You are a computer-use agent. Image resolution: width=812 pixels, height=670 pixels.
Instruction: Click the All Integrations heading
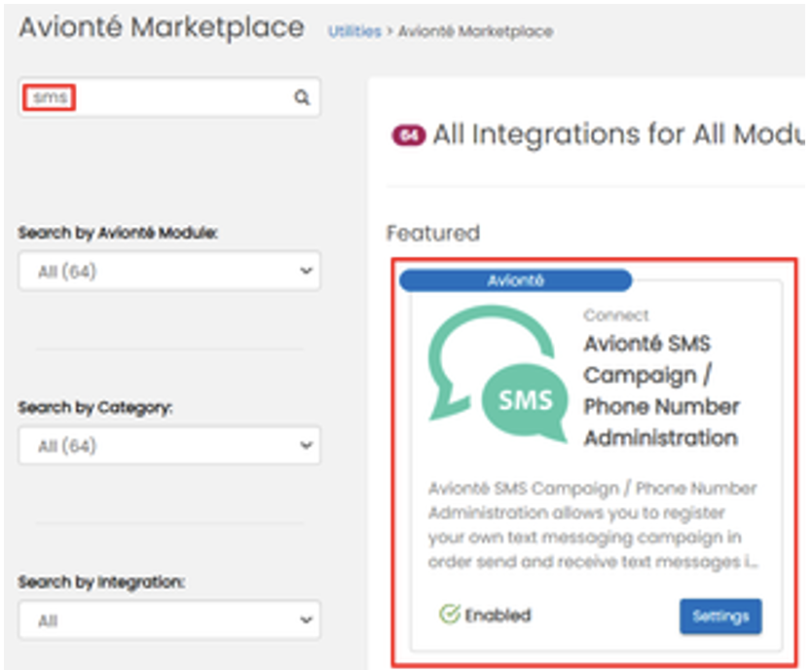click(x=619, y=134)
